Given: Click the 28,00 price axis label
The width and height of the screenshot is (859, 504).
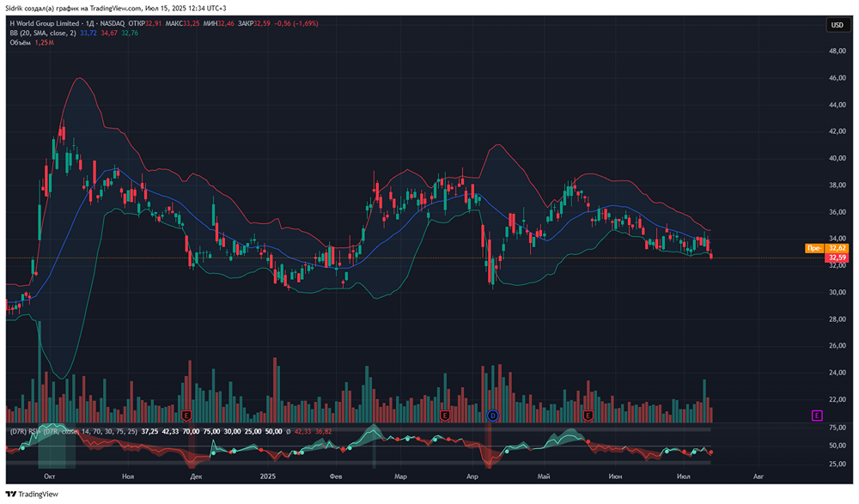Looking at the screenshot, I should tap(837, 319).
